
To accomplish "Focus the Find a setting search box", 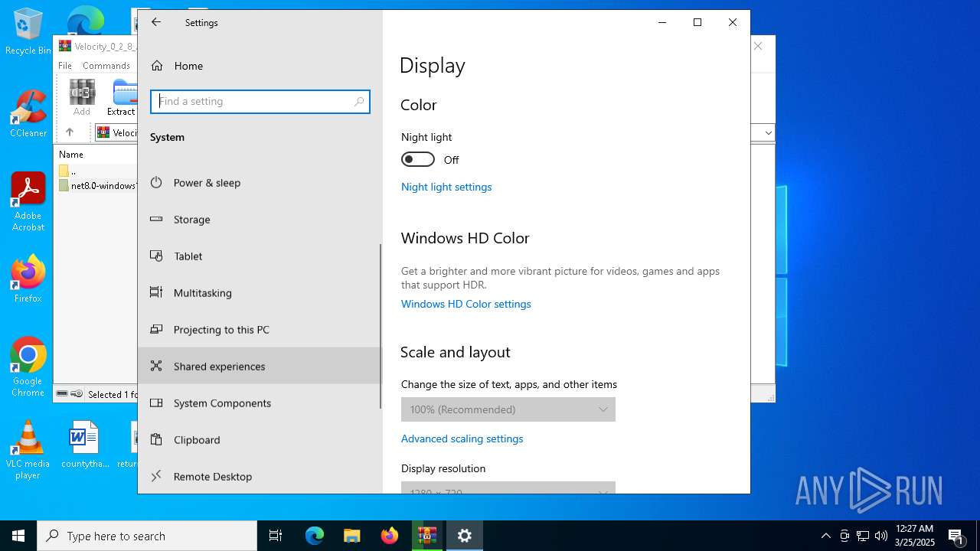I will pyautogui.click(x=260, y=101).
